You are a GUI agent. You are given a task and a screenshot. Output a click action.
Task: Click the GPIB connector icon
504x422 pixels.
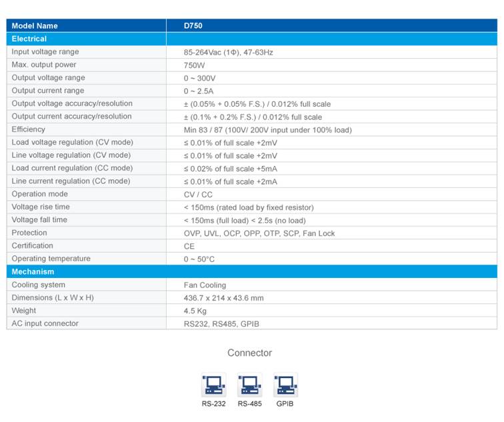point(285,385)
